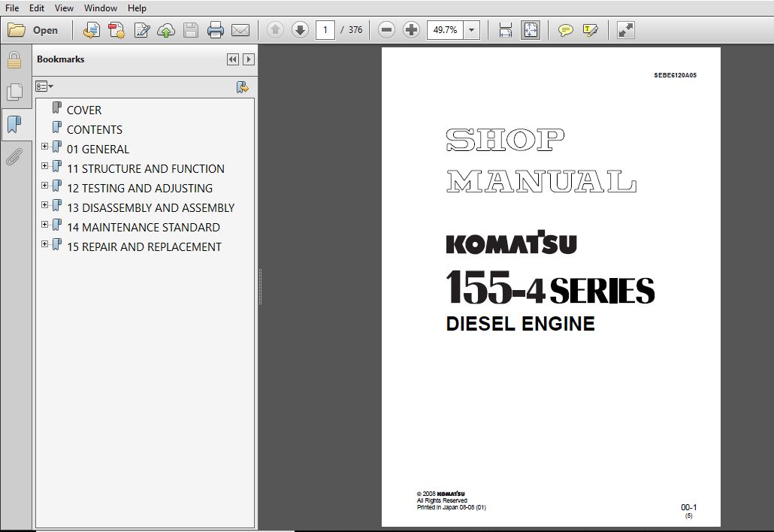Open the bookmarks options menu dropdown
Screen dimensions: 774x532
pos(44,87)
